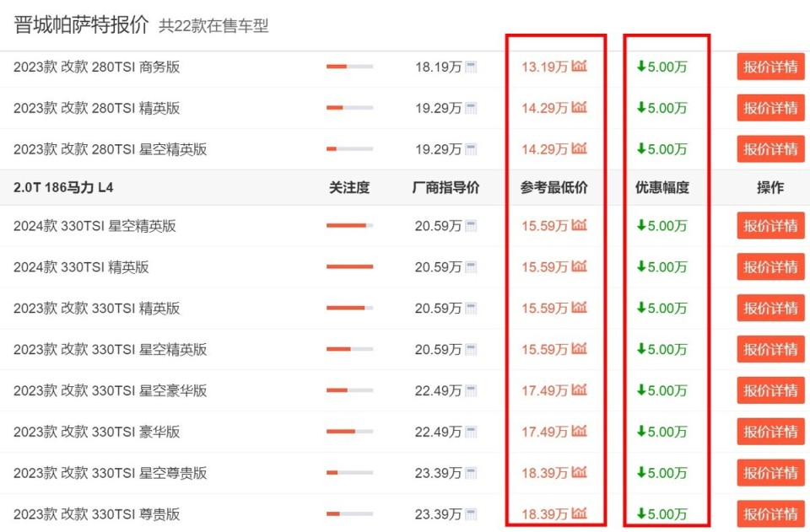
Task: Open trend chart icon for 2024款 330TSI 星空精英版 price
Action: 580,225
